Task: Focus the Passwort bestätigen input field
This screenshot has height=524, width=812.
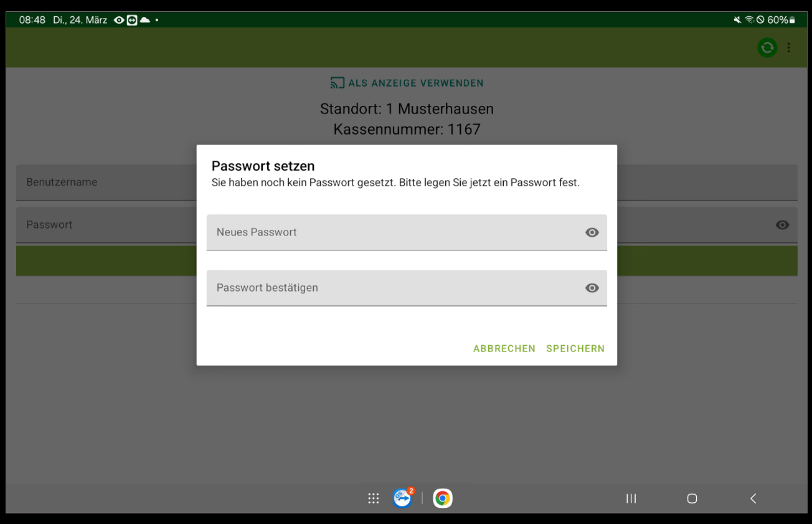Action: [392, 288]
